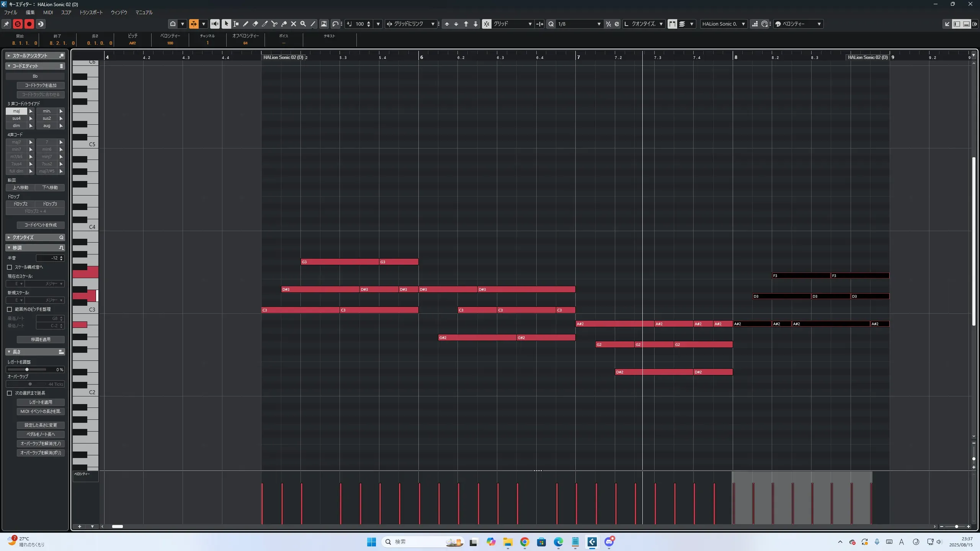Click the レガートを適用 button
The width and height of the screenshot is (980, 551).
tap(41, 402)
